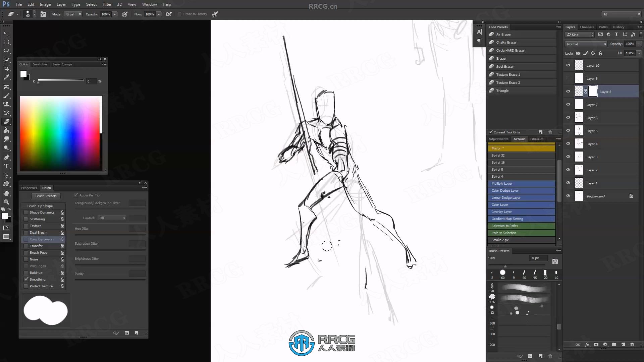The height and width of the screenshot is (362, 644).
Task: Click Lock all padlock icon in Layers
Action: (x=600, y=53)
